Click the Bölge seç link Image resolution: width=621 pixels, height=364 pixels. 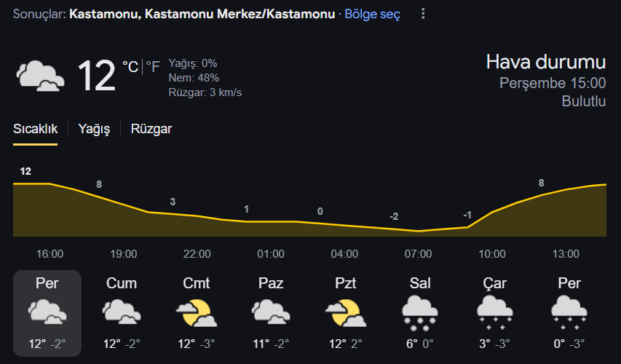(x=372, y=15)
